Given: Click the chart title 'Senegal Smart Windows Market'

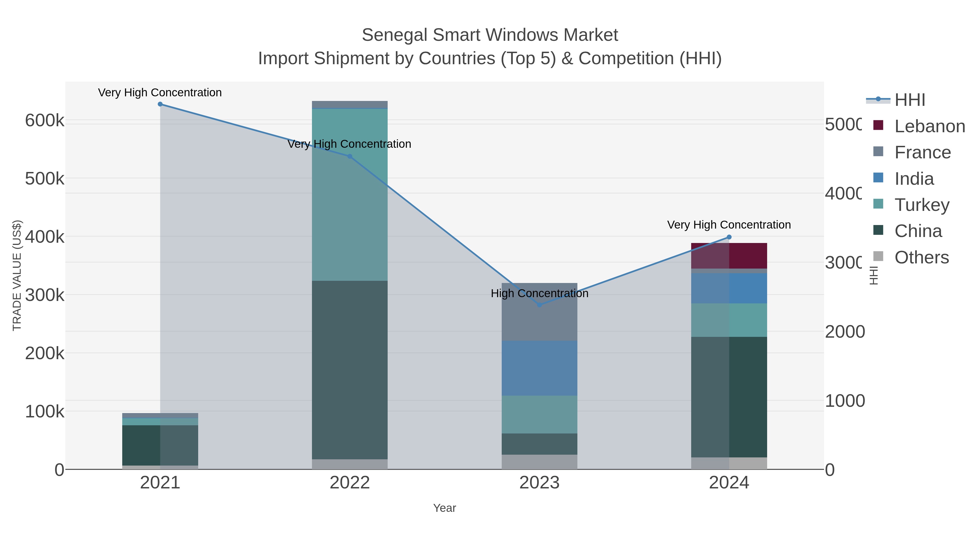Looking at the screenshot, I should (x=490, y=35).
